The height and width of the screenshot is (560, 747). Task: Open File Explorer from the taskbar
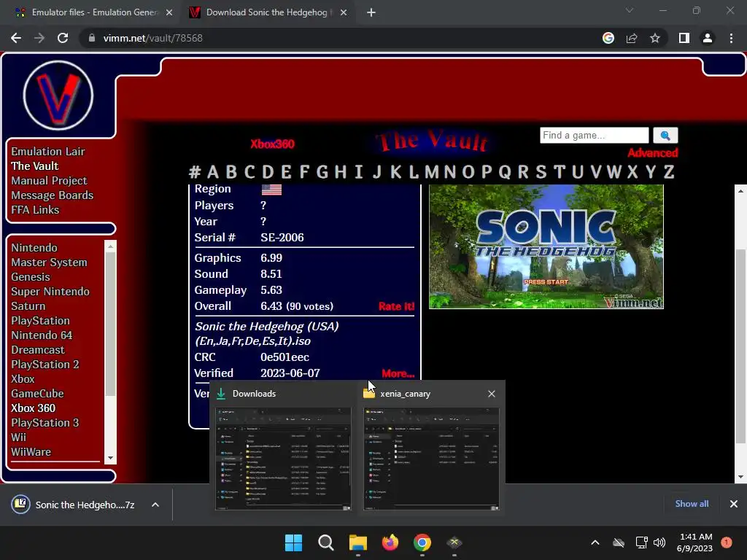pyautogui.click(x=357, y=542)
